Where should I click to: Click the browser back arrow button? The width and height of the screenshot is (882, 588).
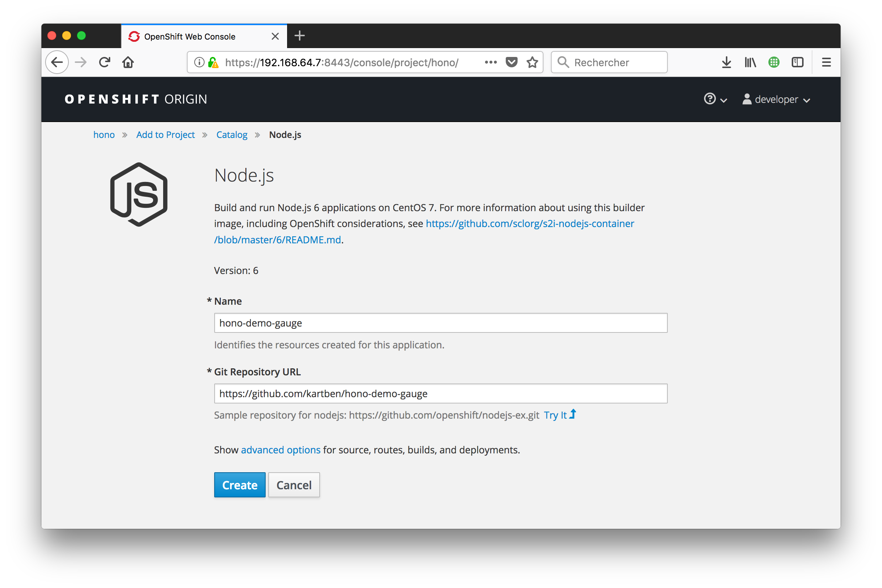[x=57, y=62]
